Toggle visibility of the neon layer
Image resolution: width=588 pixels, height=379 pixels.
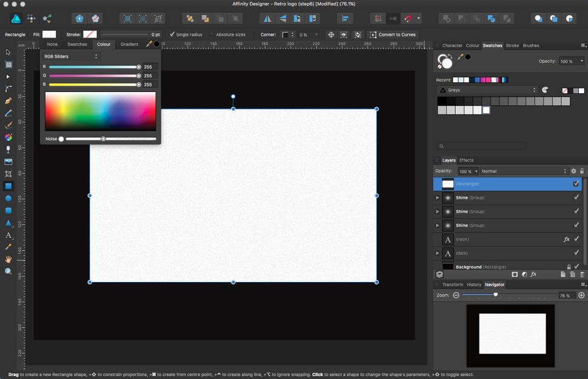575,239
